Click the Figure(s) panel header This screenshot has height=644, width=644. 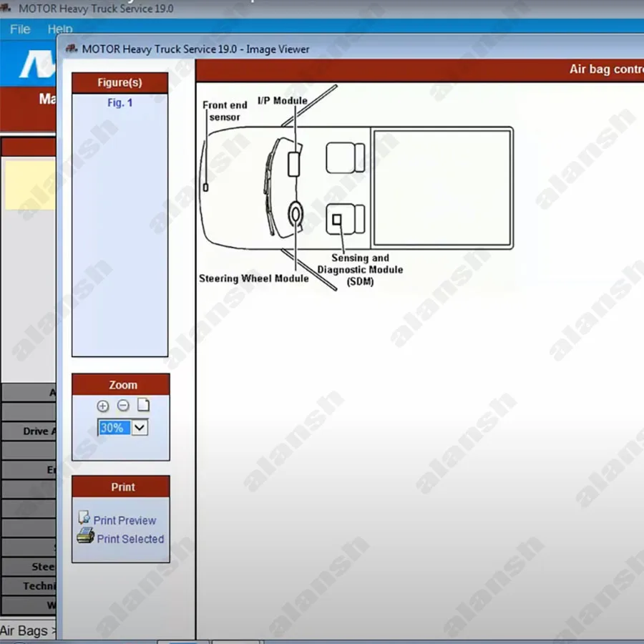pos(120,83)
